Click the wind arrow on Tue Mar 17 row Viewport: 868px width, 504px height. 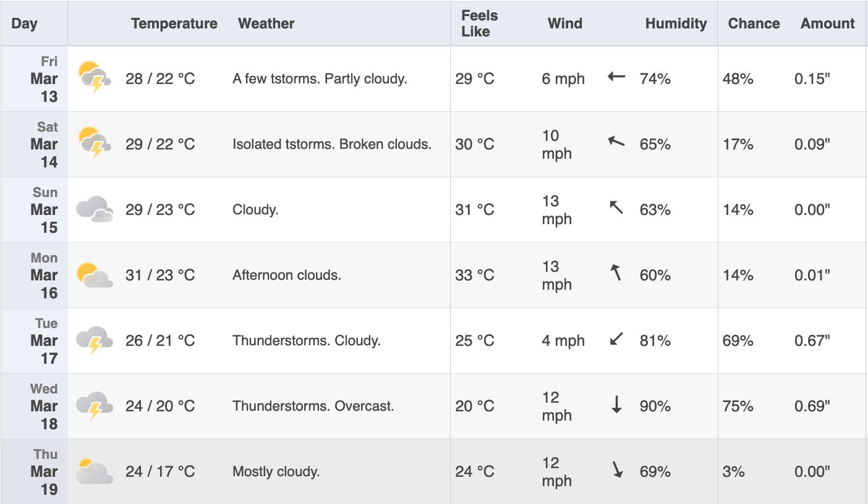point(616,339)
